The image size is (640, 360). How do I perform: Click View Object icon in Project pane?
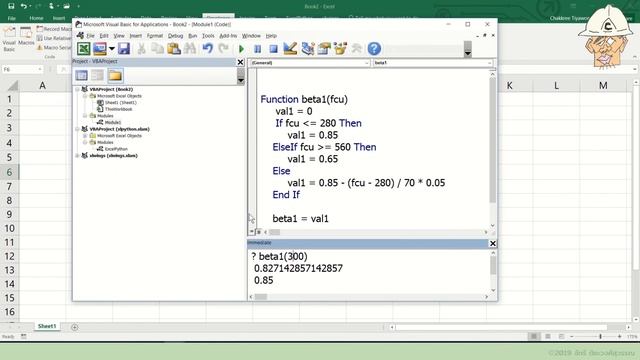(98, 75)
